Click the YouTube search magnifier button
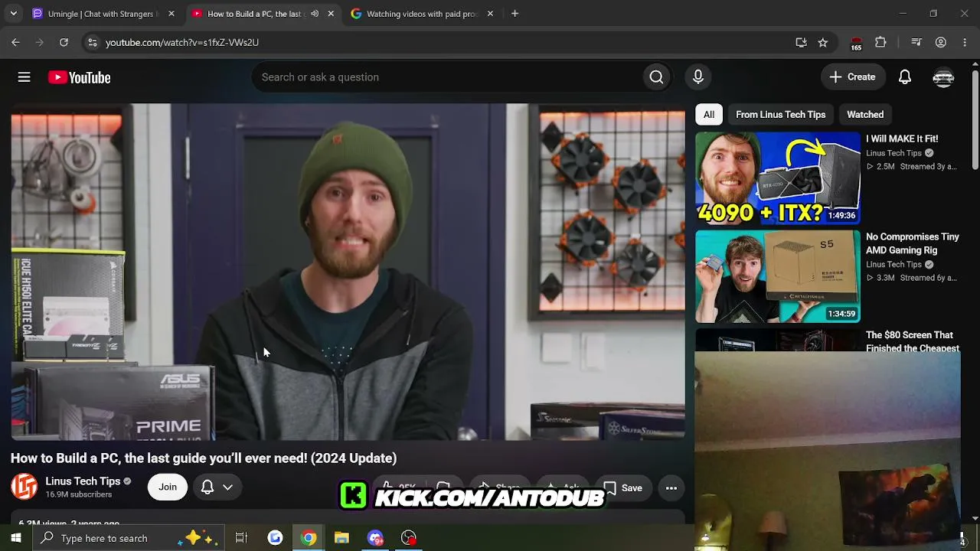 (656, 77)
